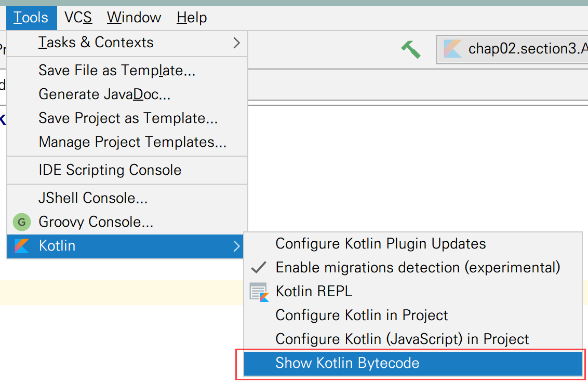Viewport: 588px width, 386px height.
Task: Click Kotlin icon in run configuration box
Action: coord(452,49)
